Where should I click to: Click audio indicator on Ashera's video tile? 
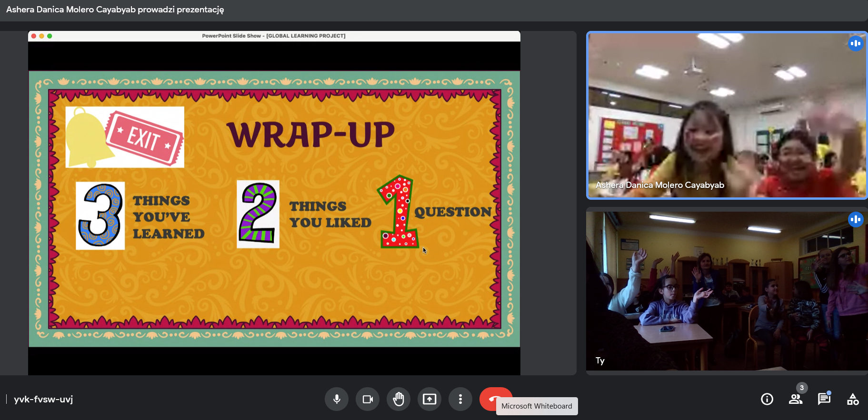pyautogui.click(x=856, y=44)
